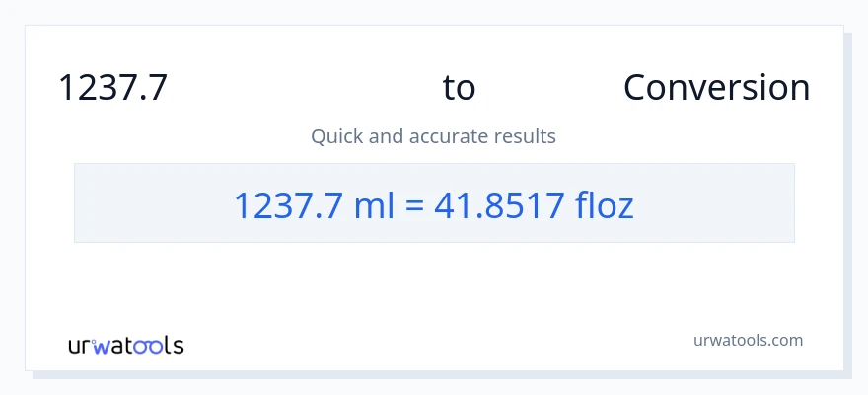Click the word 'results' in the subtitle
This screenshot has height=395, width=868.
527,136
